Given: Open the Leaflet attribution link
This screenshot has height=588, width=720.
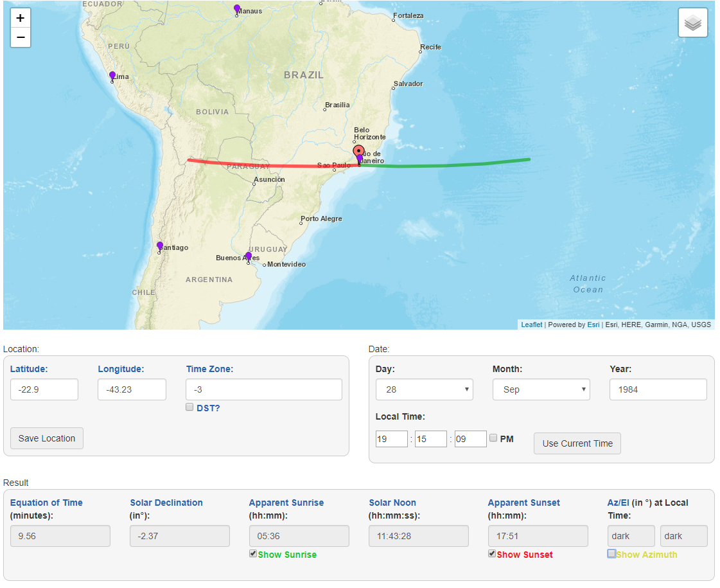Looking at the screenshot, I should pyautogui.click(x=531, y=325).
